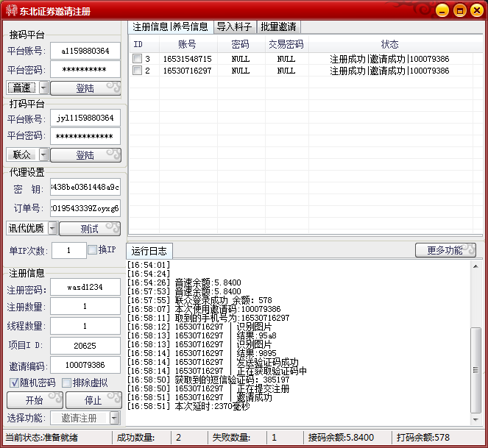Focus the 订单号 input field
Image resolution: width=488 pixels, height=448 pixels.
point(85,208)
